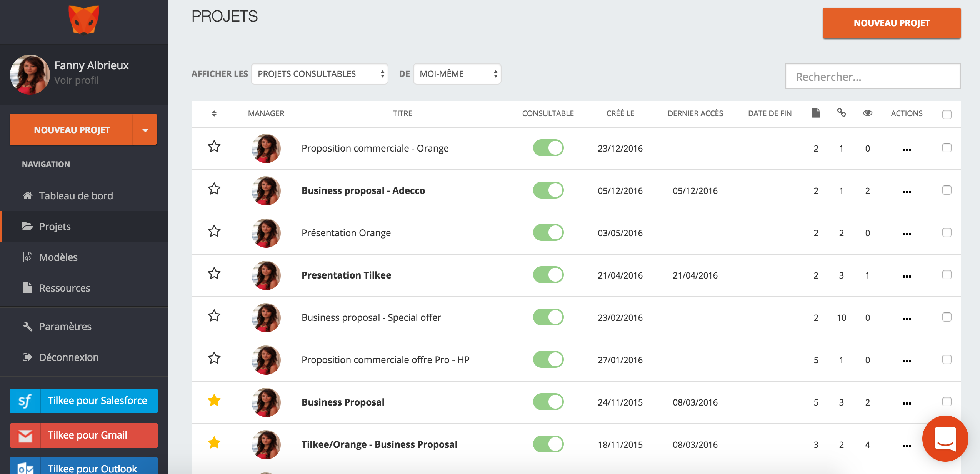Viewport: 980px width, 474px height.
Task: Toggle consultable switch for Presentation Tilkee
Action: [548, 275]
